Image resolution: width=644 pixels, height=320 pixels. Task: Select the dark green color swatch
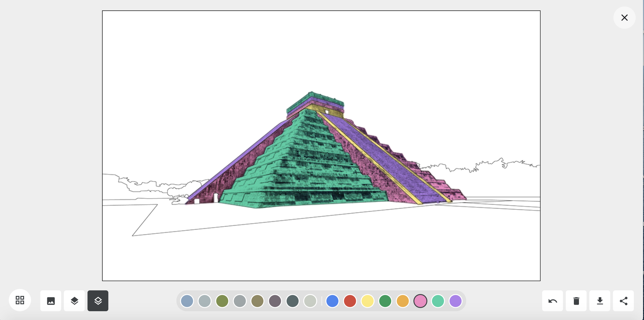385,301
